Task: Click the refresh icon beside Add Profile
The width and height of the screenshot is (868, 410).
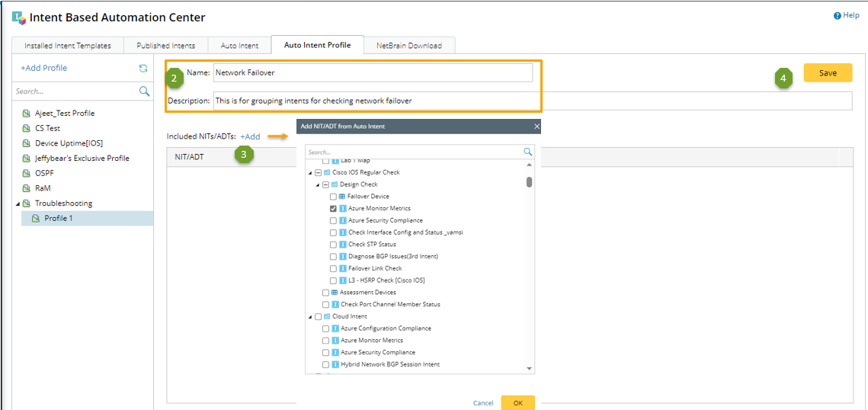Action: point(143,68)
